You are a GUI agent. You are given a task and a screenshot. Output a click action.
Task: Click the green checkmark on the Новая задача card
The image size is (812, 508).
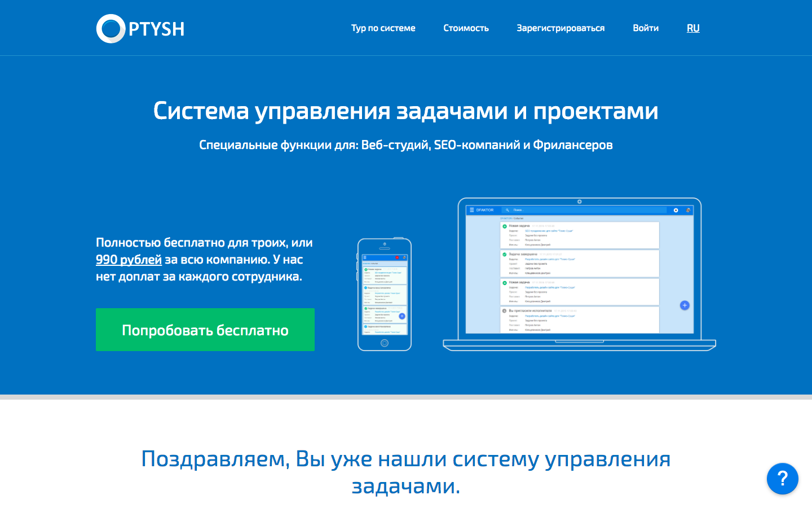(504, 226)
